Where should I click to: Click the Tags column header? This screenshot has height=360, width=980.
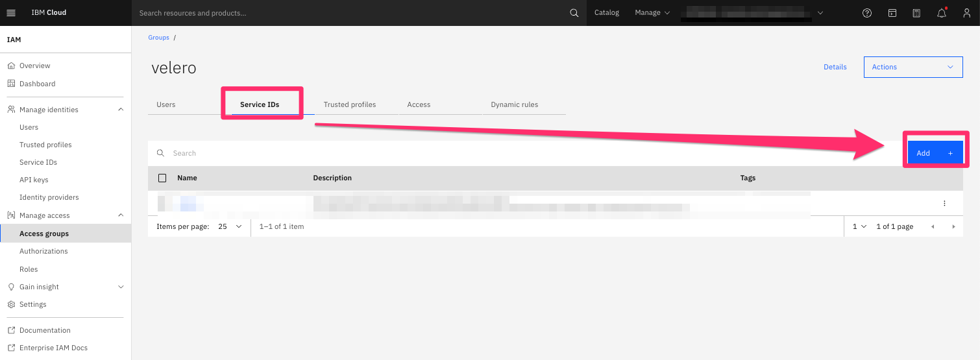[x=748, y=178]
